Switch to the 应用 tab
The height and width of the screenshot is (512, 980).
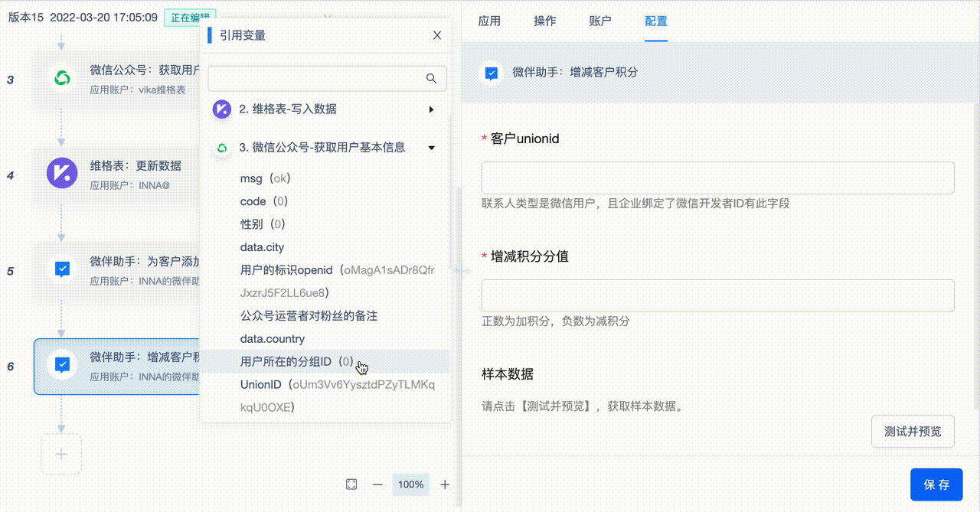click(489, 21)
